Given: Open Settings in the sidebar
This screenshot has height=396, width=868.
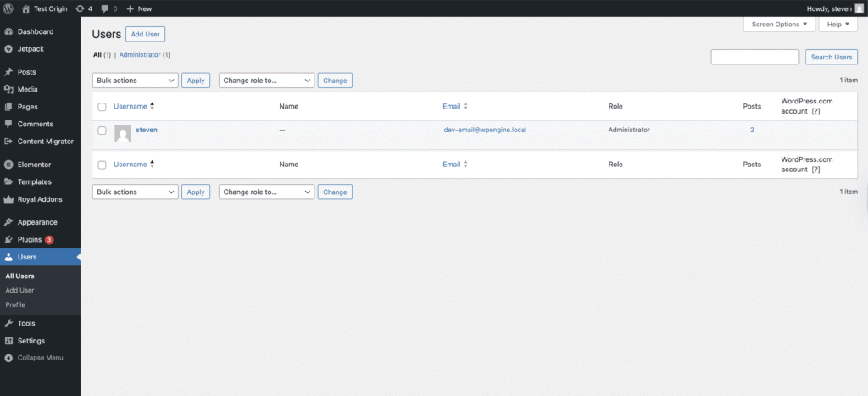Looking at the screenshot, I should click(31, 341).
